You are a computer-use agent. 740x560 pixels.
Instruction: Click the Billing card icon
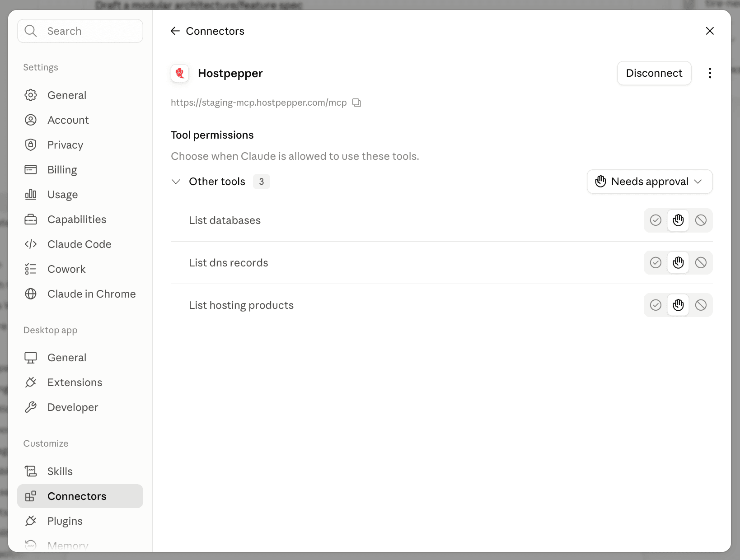click(31, 170)
